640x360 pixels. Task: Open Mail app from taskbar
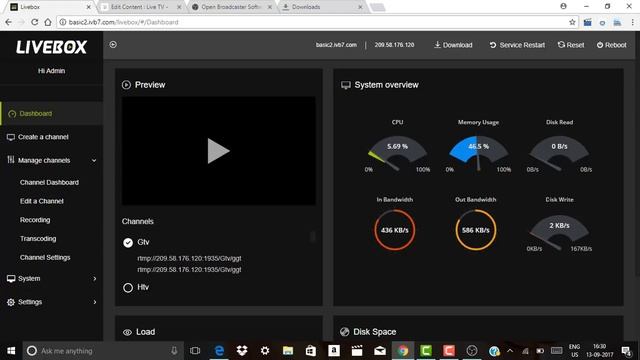[x=380, y=351]
